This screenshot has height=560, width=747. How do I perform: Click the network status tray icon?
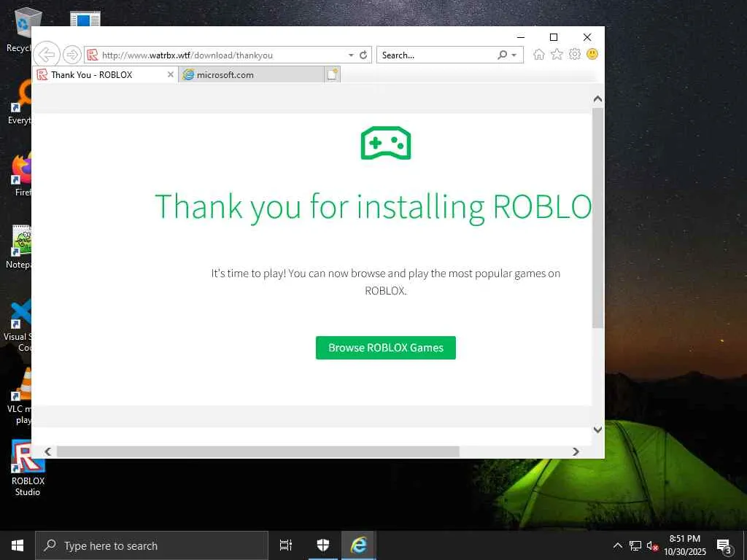click(635, 545)
